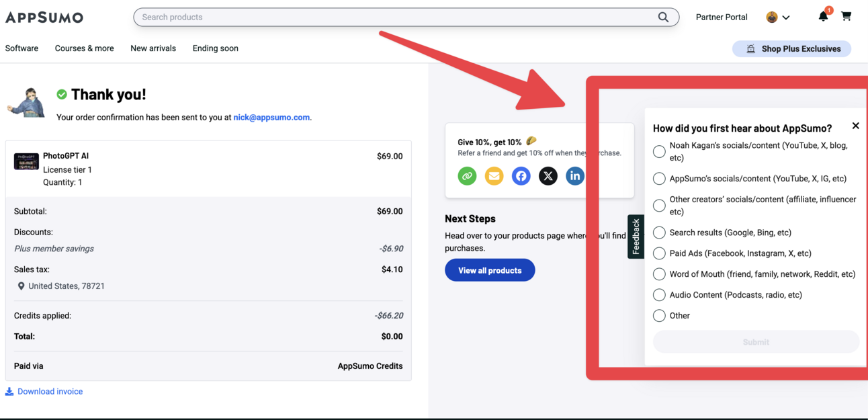Click the mascot image beside Thank you
The height and width of the screenshot is (420, 868).
tap(26, 103)
